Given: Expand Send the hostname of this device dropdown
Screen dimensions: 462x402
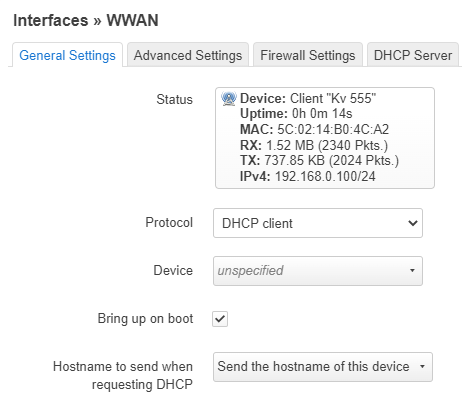Looking at the screenshot, I should 323,367.
